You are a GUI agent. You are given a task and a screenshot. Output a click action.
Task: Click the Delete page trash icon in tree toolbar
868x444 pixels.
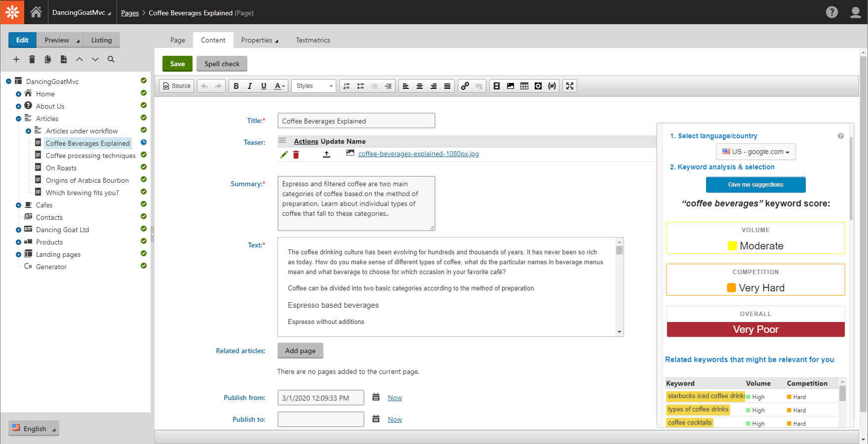tap(32, 59)
